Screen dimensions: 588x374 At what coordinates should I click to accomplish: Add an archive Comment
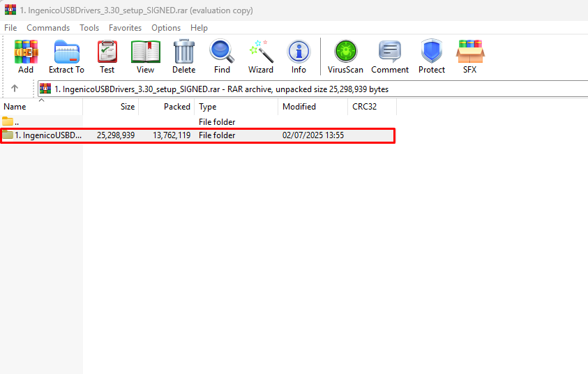pos(390,56)
